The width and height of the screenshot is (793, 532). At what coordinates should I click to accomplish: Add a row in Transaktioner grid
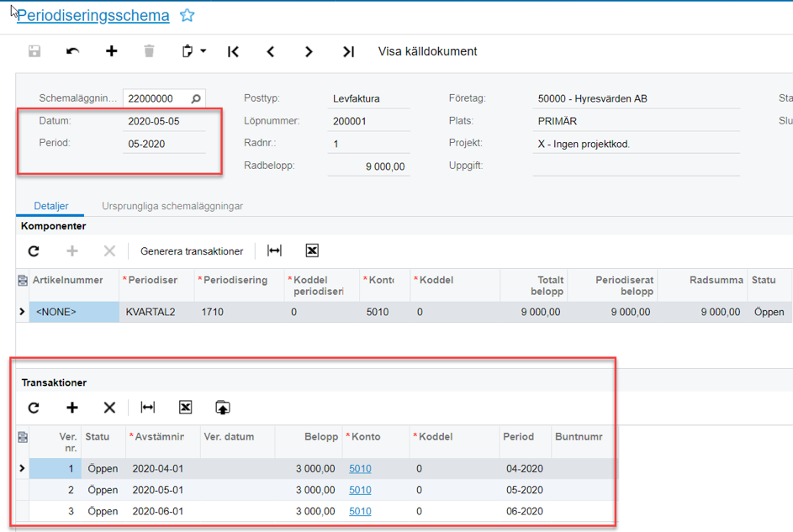[72, 408]
